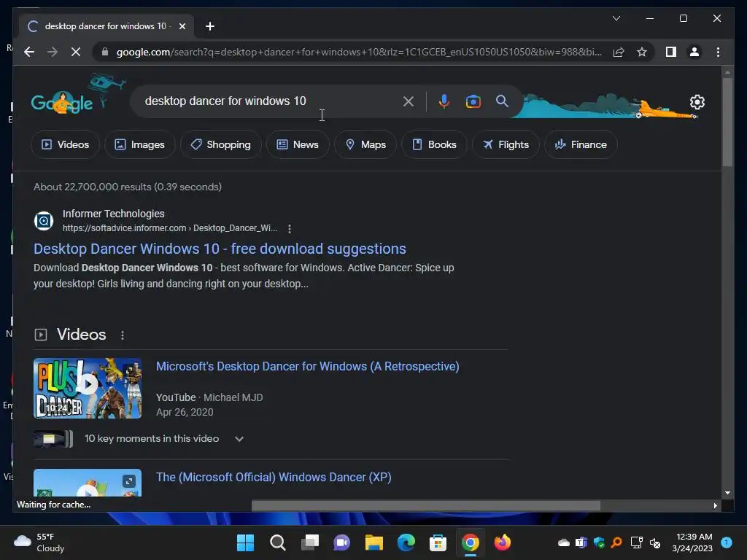Viewport: 747px width, 560px height.
Task: Filter results by Shopping
Action: tap(220, 144)
